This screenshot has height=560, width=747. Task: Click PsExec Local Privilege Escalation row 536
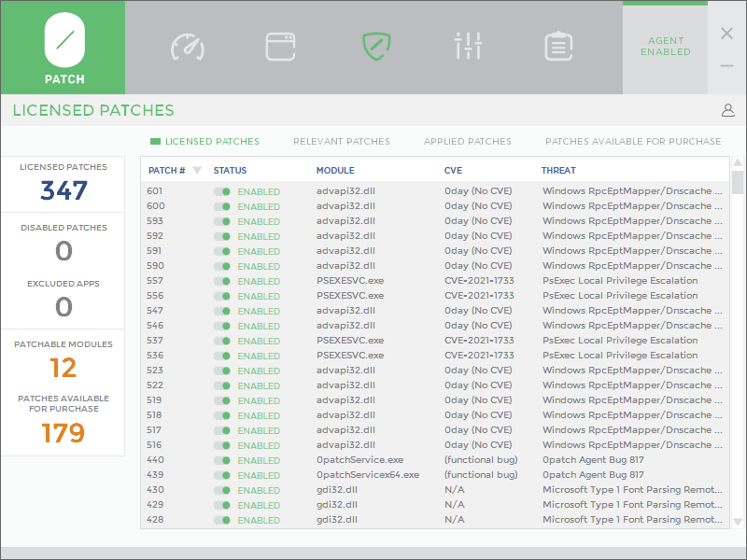[620, 356]
